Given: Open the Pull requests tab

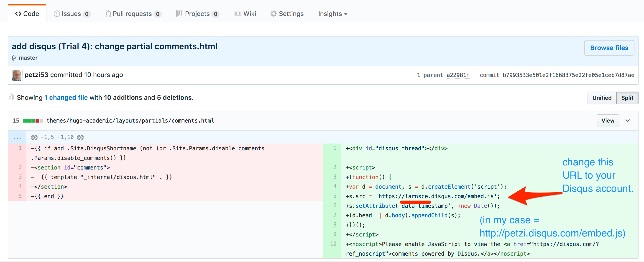Looking at the screenshot, I should [x=133, y=14].
